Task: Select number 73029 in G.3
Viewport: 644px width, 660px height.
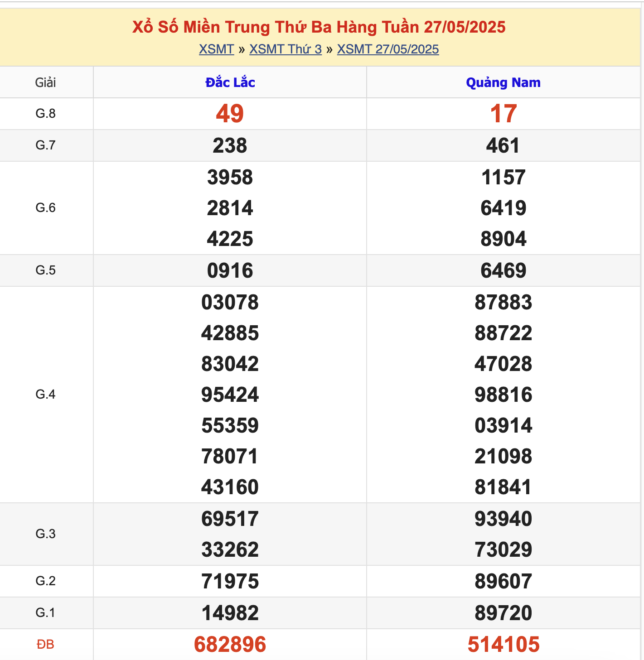Action: pyautogui.click(x=504, y=549)
